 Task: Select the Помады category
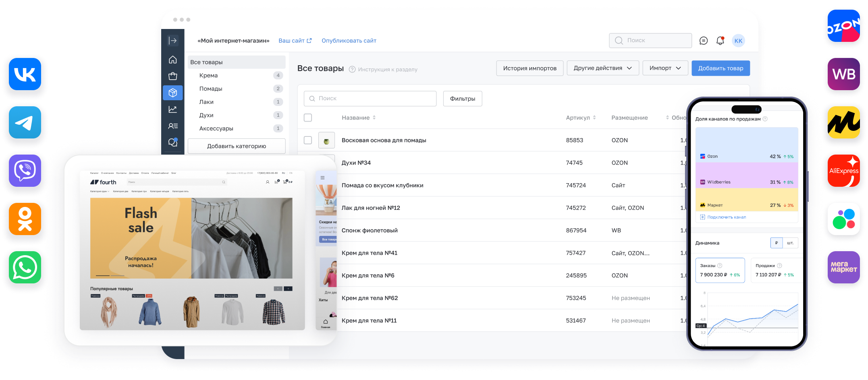point(211,89)
